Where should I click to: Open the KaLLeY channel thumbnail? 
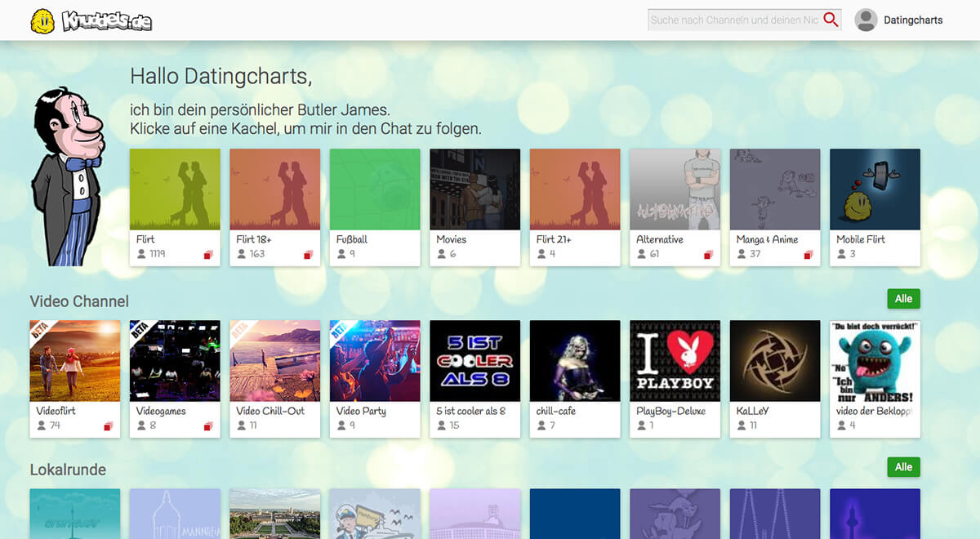(x=775, y=361)
